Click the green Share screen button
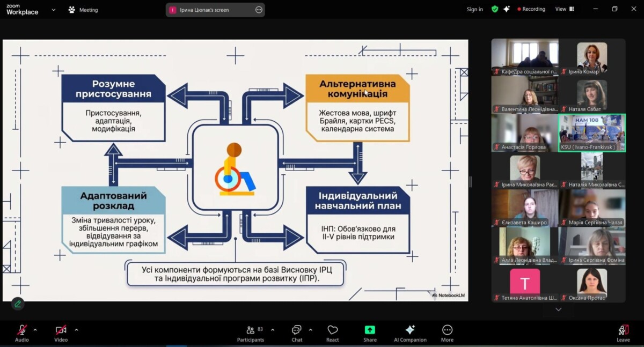 (370, 333)
